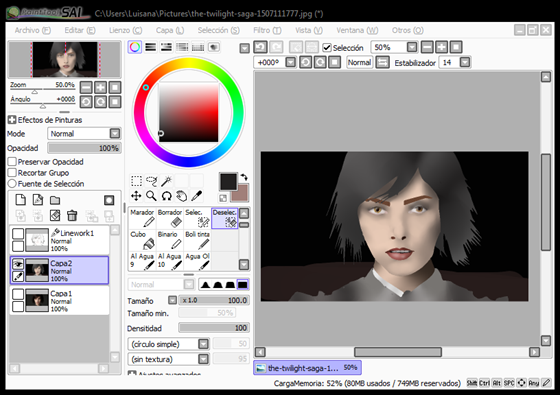Open the Lienzo menu
The width and height of the screenshot is (560, 395).
(125, 30)
